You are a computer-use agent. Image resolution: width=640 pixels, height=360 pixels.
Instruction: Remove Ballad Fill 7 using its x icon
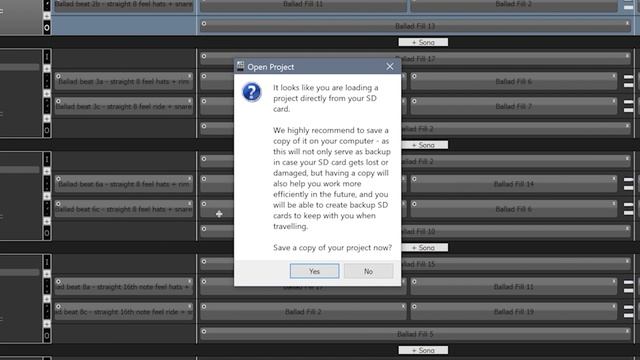(613, 101)
